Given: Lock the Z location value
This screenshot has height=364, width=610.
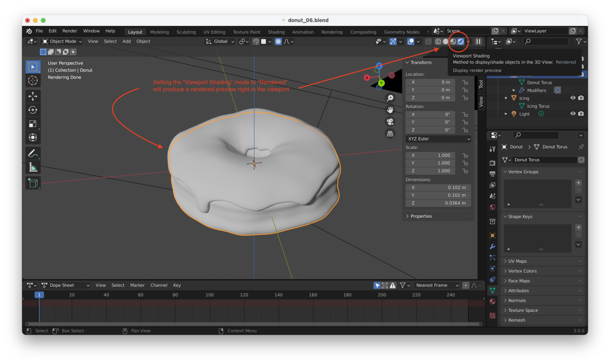Looking at the screenshot, I should tap(465, 97).
